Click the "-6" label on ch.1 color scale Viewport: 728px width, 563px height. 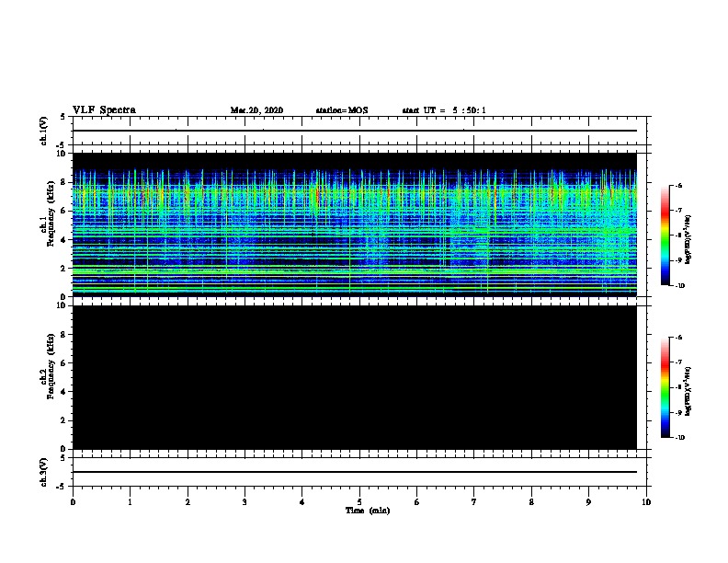678,186
